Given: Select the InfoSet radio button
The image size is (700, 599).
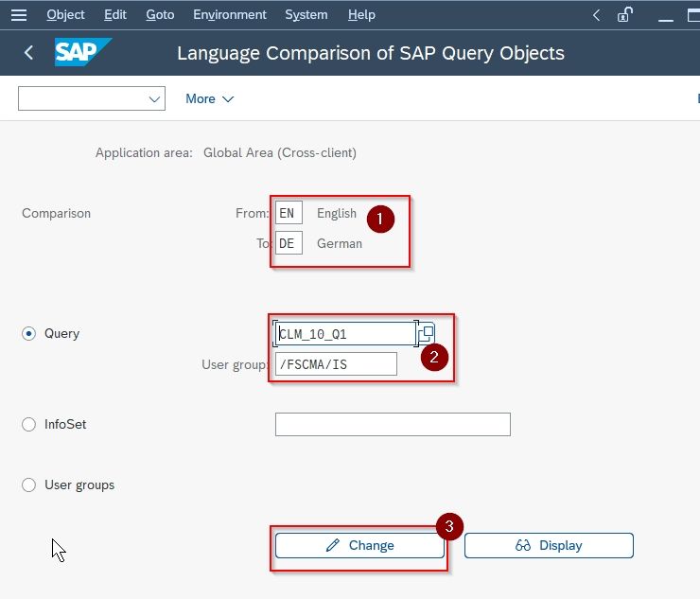Looking at the screenshot, I should click(28, 424).
